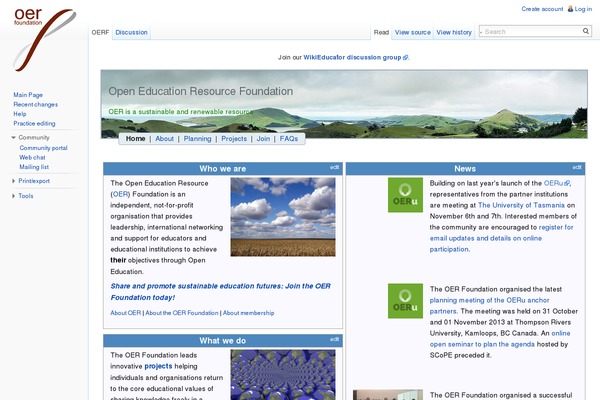The image size is (600, 400).
Task: Click the Open Education Resource Foundation banner title
Action: pyautogui.click(x=201, y=91)
